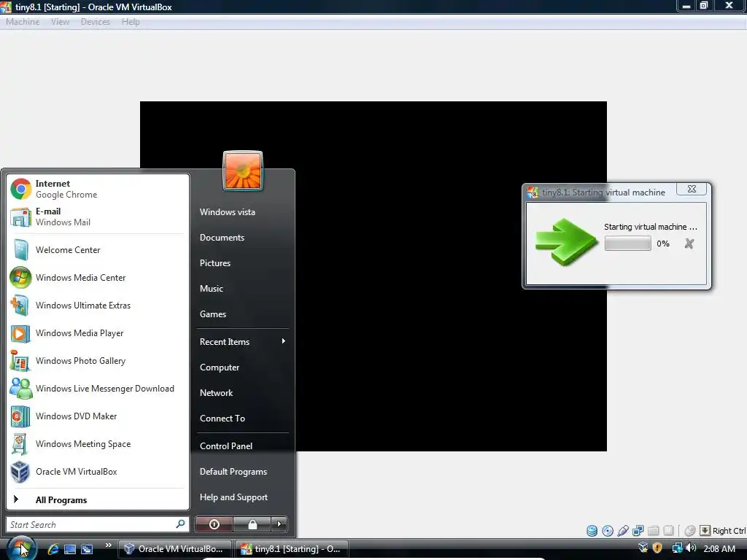Launch Windows DVD Maker
Screen dimensions: 747x560
click(98, 416)
